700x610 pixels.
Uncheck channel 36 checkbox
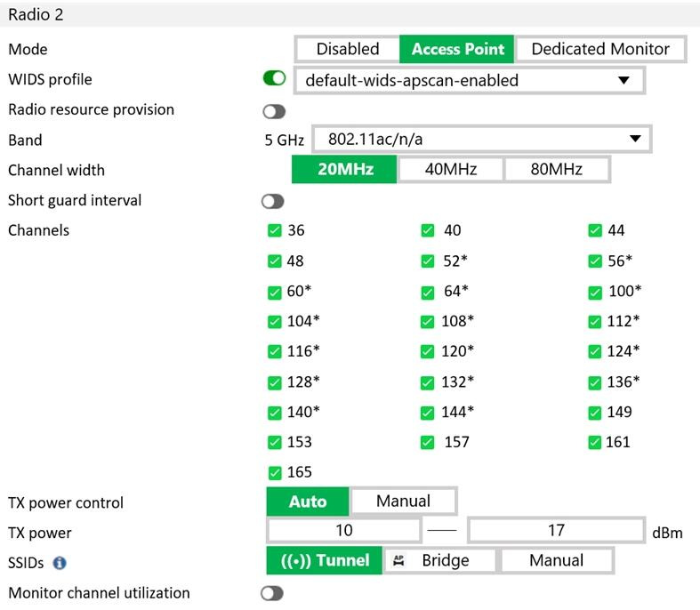coord(274,231)
